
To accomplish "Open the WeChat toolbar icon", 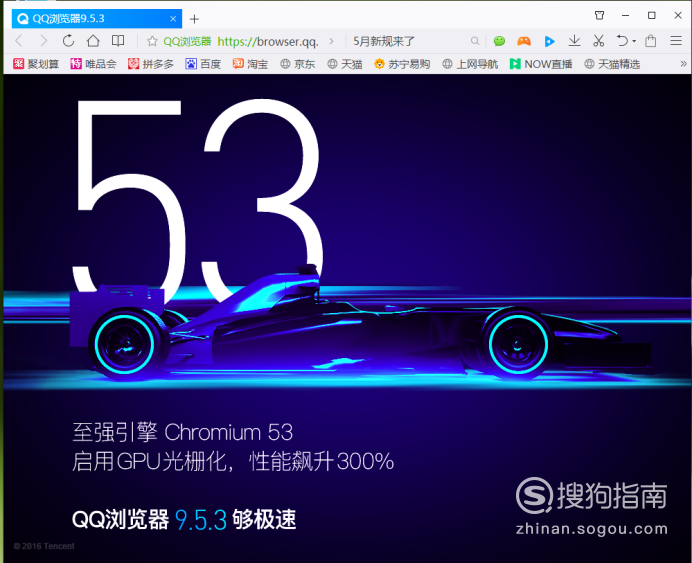I will [499, 41].
